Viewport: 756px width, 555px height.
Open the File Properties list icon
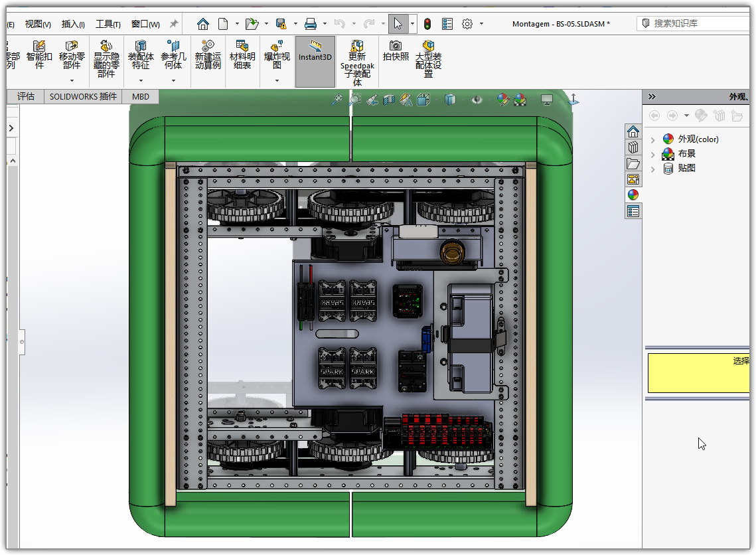point(447,24)
